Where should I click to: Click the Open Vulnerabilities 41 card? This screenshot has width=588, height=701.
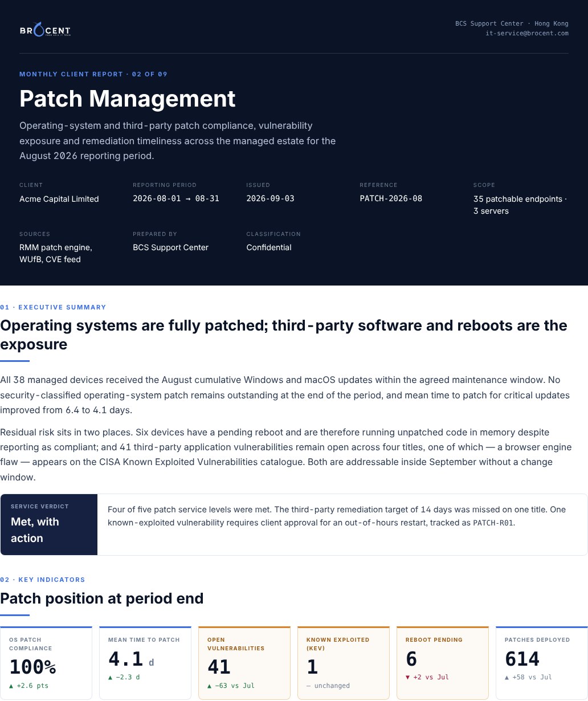[244, 663]
